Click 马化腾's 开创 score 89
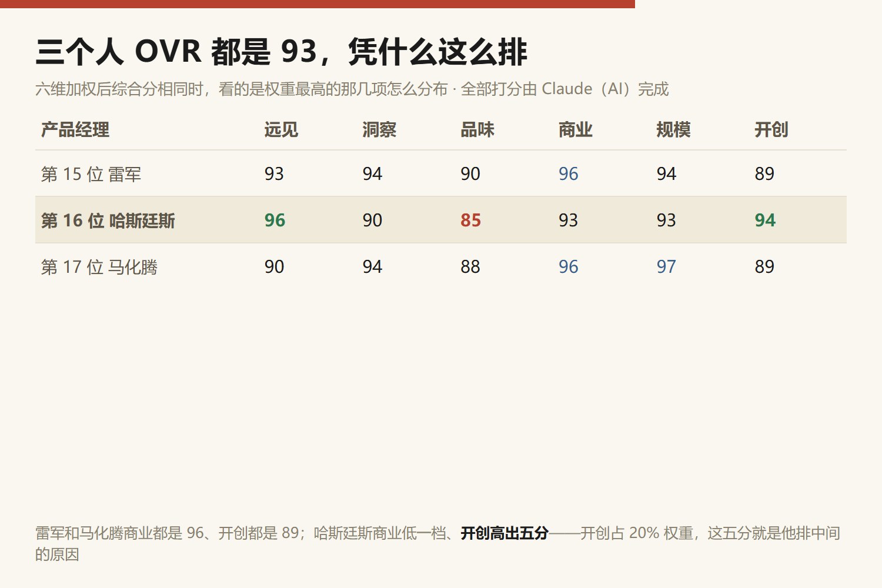Screen dimensions: 882x588 764,267
